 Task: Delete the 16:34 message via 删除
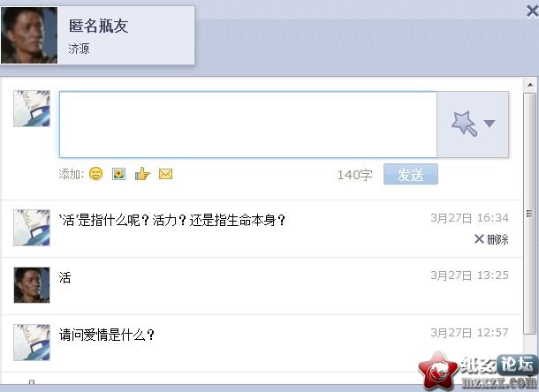[491, 239]
